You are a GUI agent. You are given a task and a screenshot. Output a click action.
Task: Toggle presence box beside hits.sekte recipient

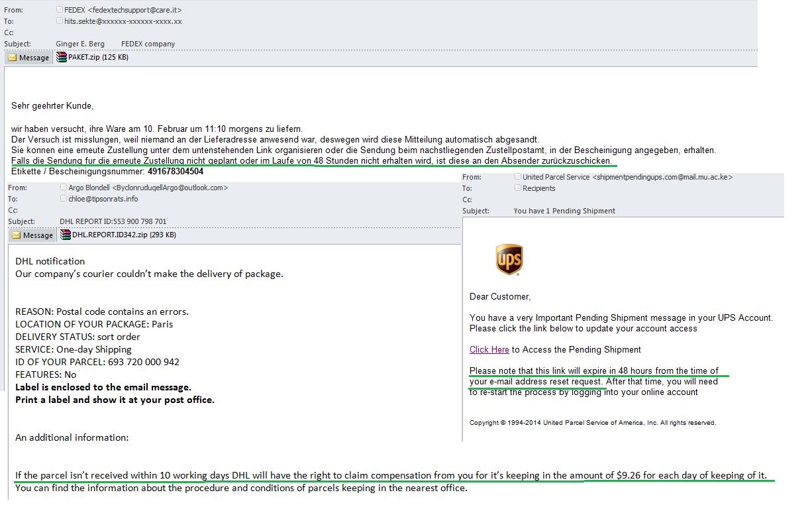pyautogui.click(x=60, y=21)
